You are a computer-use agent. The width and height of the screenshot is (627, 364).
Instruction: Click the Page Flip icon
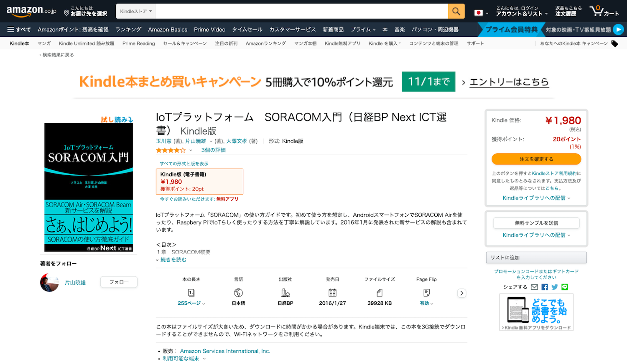tap(426, 293)
